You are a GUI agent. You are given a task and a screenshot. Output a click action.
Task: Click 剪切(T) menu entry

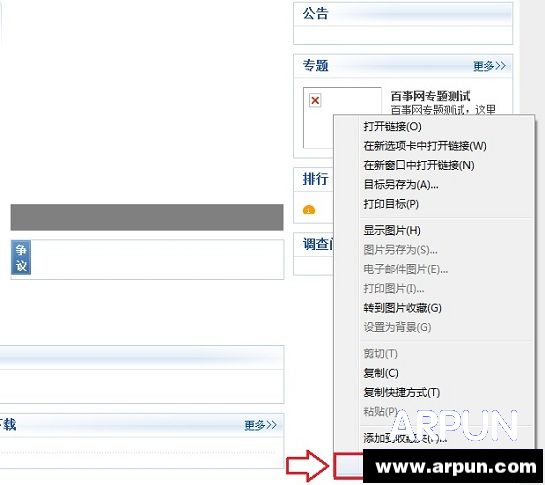[381, 354]
